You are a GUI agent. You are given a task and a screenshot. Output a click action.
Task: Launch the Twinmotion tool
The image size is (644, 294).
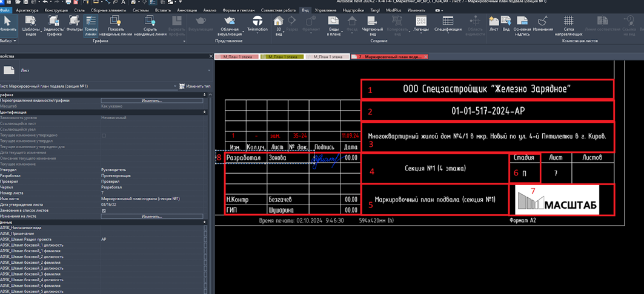click(257, 25)
